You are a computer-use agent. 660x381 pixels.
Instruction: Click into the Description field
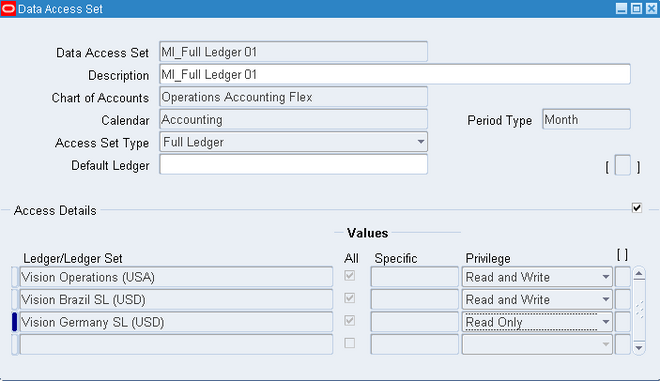pyautogui.click(x=395, y=75)
